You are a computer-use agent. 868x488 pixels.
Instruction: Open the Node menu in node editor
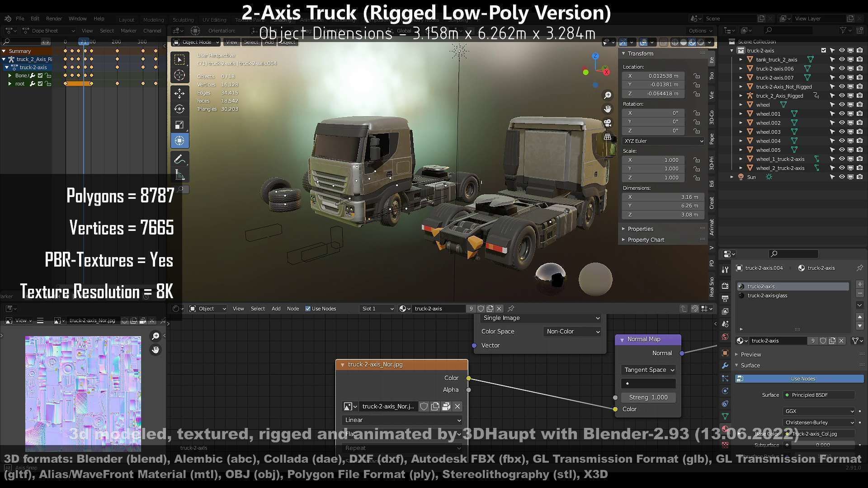[293, 309]
